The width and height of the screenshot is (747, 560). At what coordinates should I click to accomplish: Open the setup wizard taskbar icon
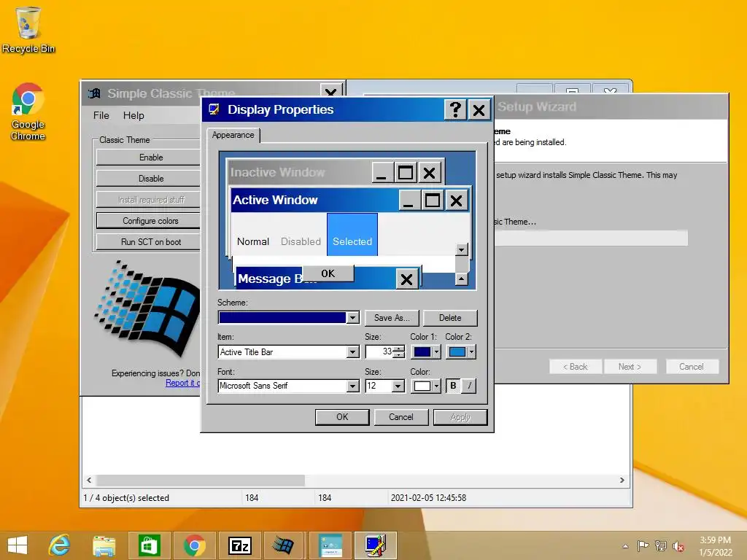pyautogui.click(x=330, y=545)
